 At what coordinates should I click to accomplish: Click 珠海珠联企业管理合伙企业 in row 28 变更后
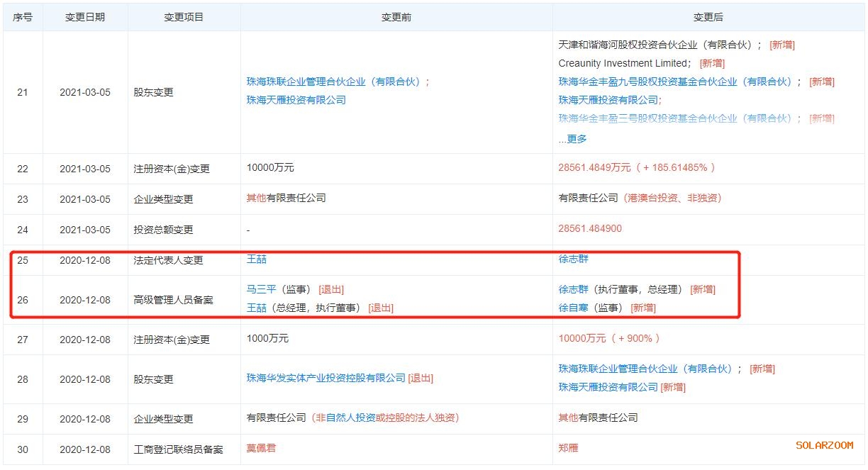point(645,369)
